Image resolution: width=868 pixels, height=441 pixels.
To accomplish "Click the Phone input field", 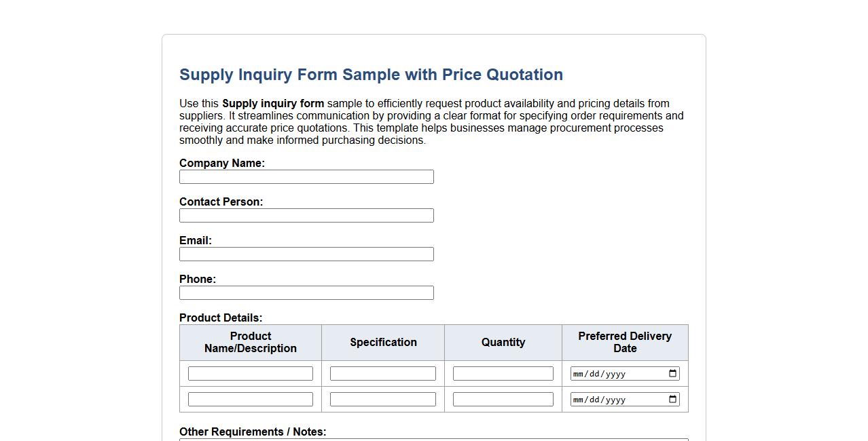I will (306, 292).
